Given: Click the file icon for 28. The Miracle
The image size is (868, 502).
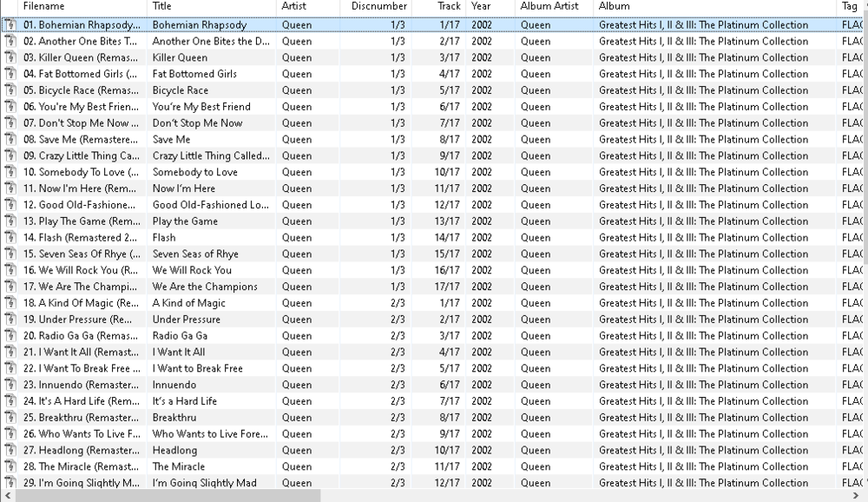Looking at the screenshot, I should click(10, 466).
